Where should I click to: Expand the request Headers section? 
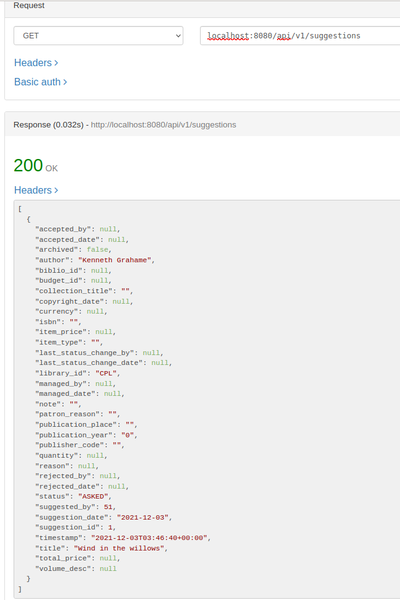[36, 63]
